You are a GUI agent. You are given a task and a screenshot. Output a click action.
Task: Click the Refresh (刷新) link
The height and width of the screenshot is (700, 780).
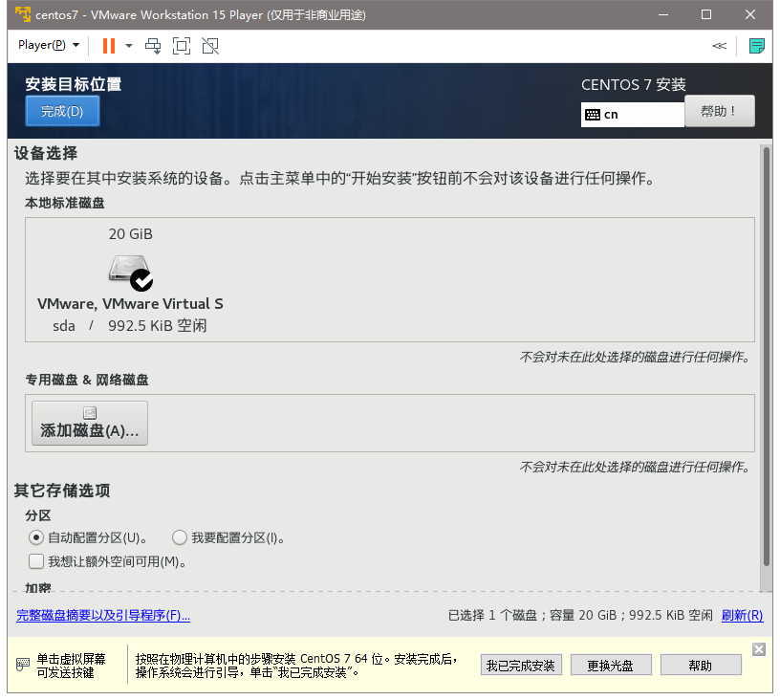pos(742,616)
